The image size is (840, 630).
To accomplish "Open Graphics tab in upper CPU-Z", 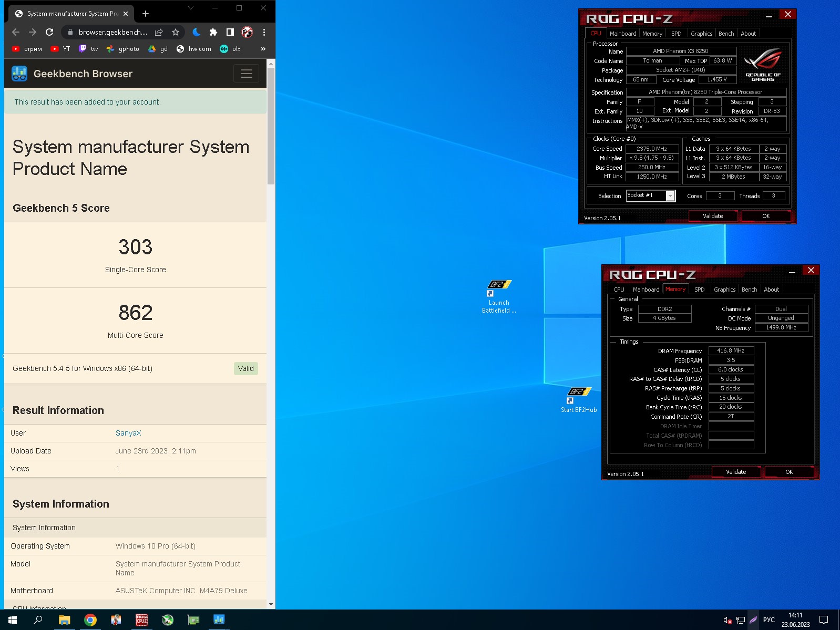I will coord(702,34).
